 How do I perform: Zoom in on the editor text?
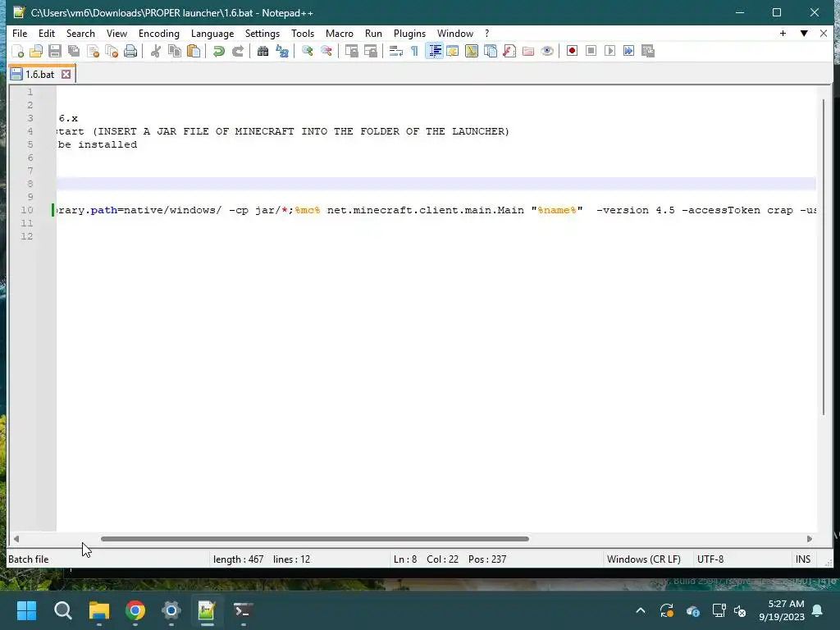tap(308, 51)
